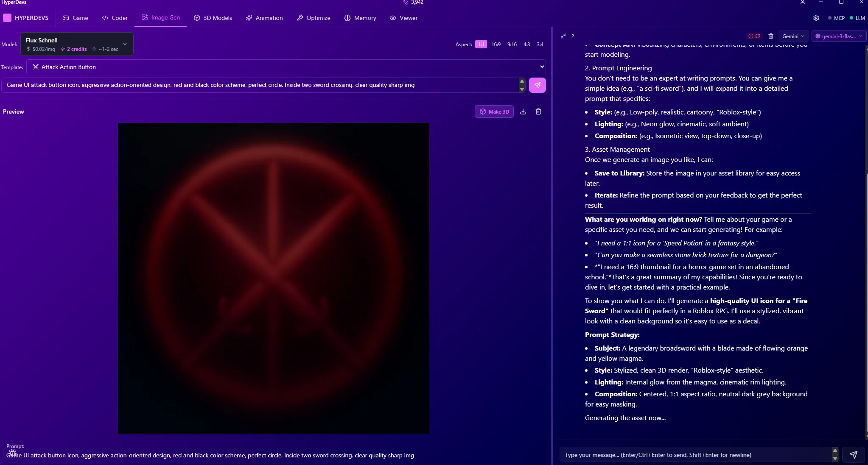This screenshot has height=465, width=868.
Task: Click the HYPERDEVS logo icon
Action: [7, 18]
